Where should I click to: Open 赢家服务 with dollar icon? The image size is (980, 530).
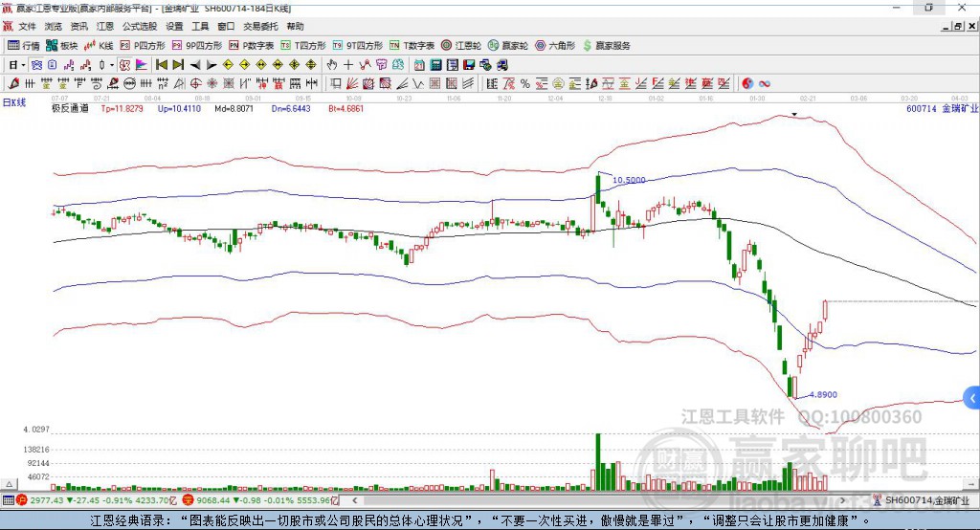(607, 46)
